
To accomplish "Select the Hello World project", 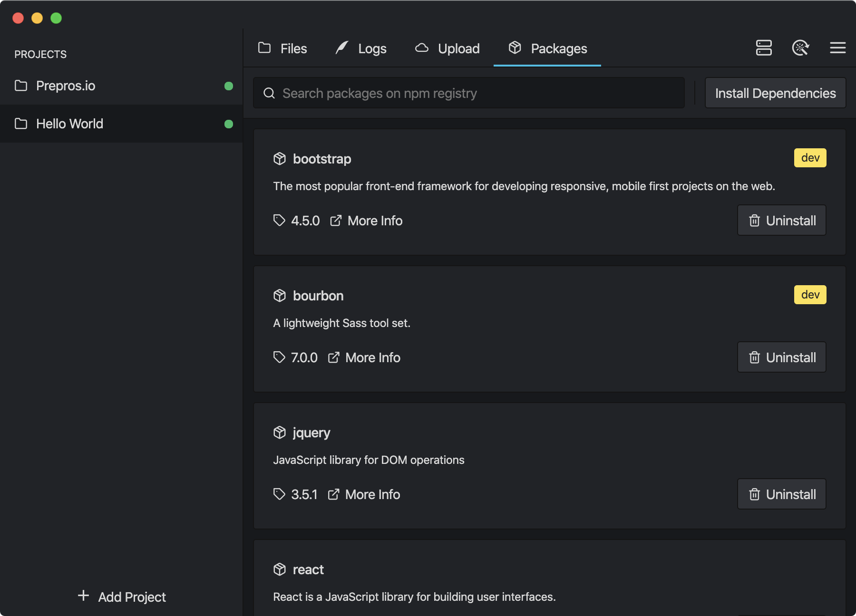I will pyautogui.click(x=121, y=124).
